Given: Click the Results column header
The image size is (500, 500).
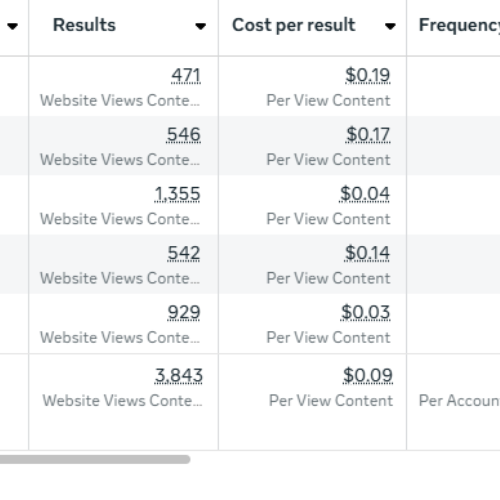Looking at the screenshot, I should pyautogui.click(x=84, y=25).
